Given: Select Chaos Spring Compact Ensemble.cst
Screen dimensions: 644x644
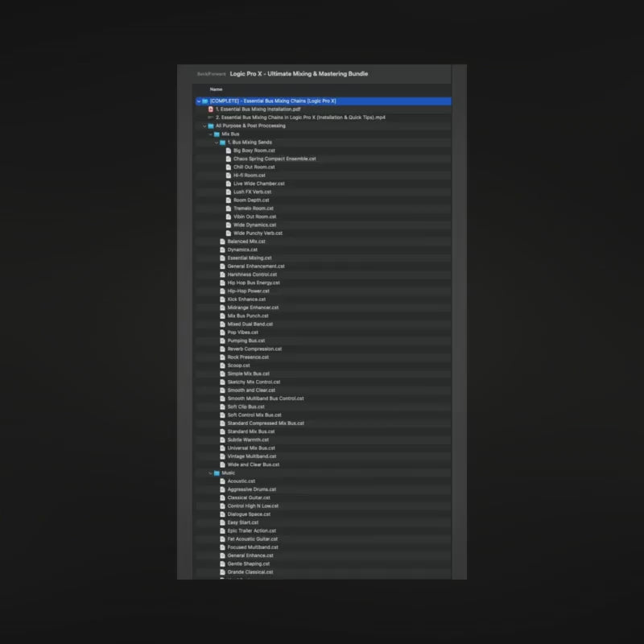Looking at the screenshot, I should [275, 159].
